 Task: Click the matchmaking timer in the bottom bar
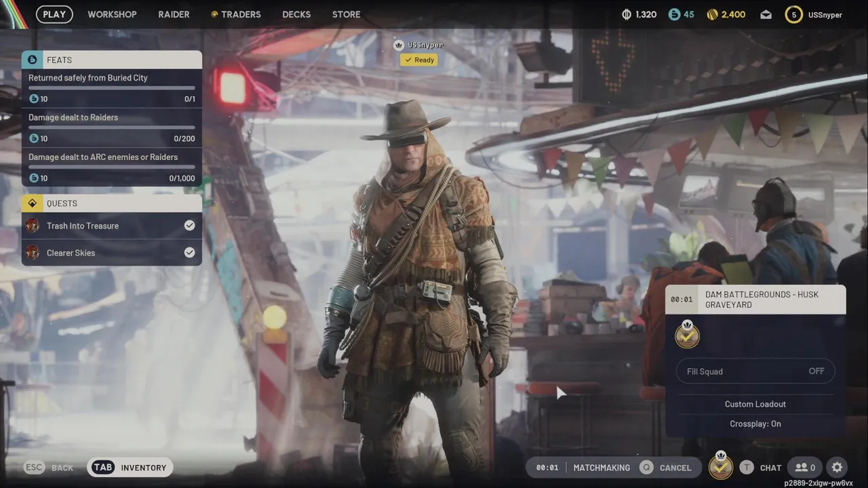pos(547,468)
